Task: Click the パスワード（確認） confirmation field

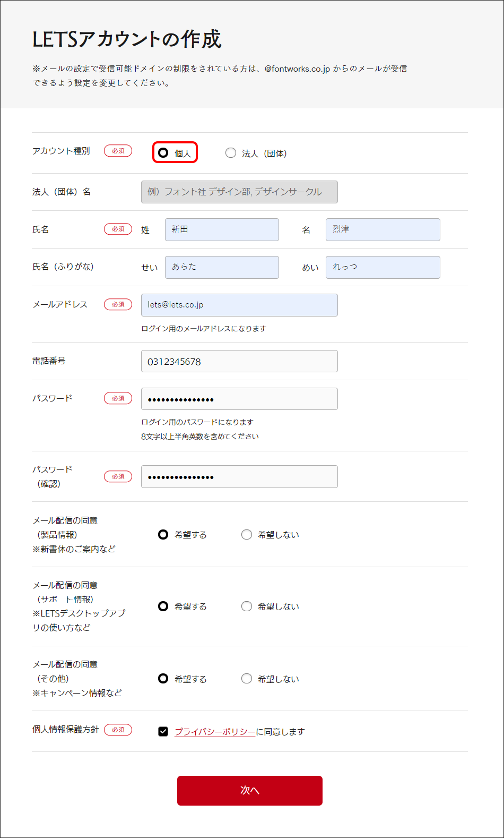Action: [239, 476]
